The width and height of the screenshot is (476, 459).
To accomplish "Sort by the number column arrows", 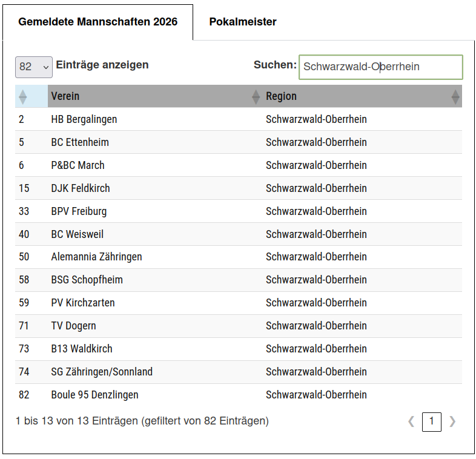I will coord(23,96).
